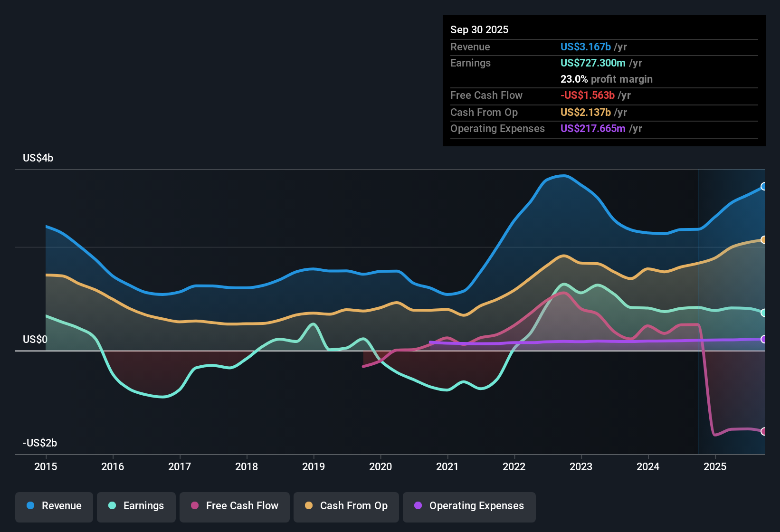Toggle the Revenue series visibility
The image size is (780, 532).
(54, 506)
